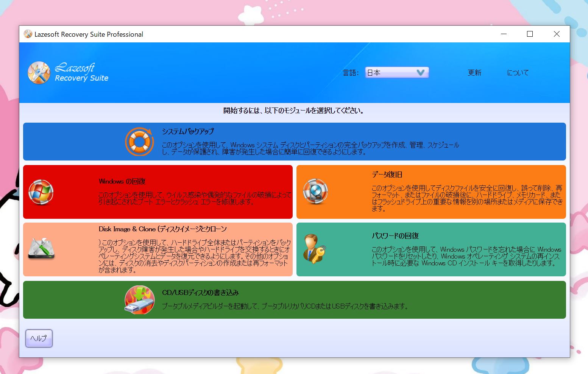The image size is (588, 374).
Task: Click the Windows recovery logo icon
Action: [41, 192]
